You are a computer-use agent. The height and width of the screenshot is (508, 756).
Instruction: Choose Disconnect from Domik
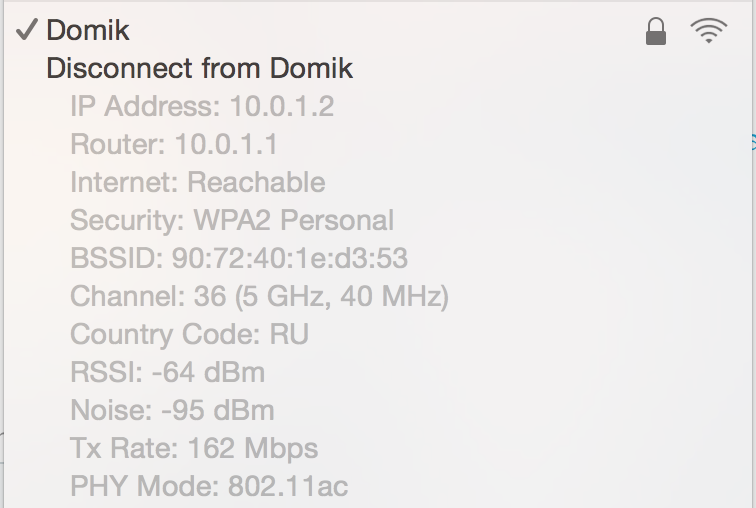[x=199, y=68]
